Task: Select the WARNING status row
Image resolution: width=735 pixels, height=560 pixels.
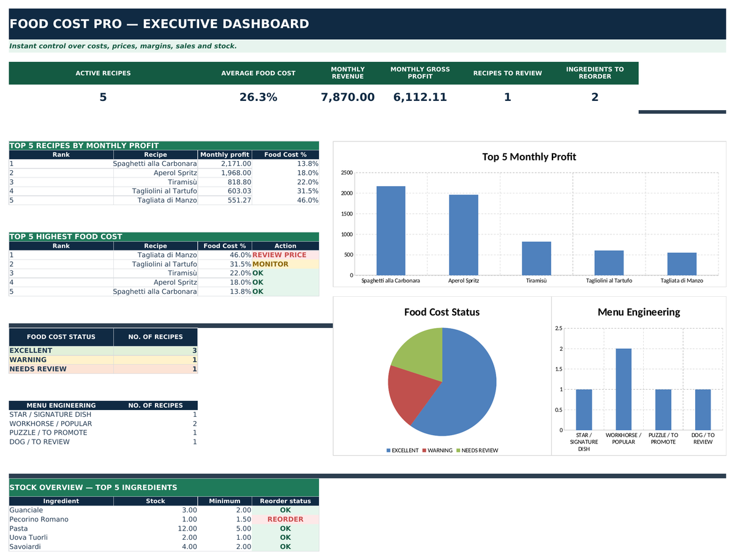Action: click(x=103, y=359)
